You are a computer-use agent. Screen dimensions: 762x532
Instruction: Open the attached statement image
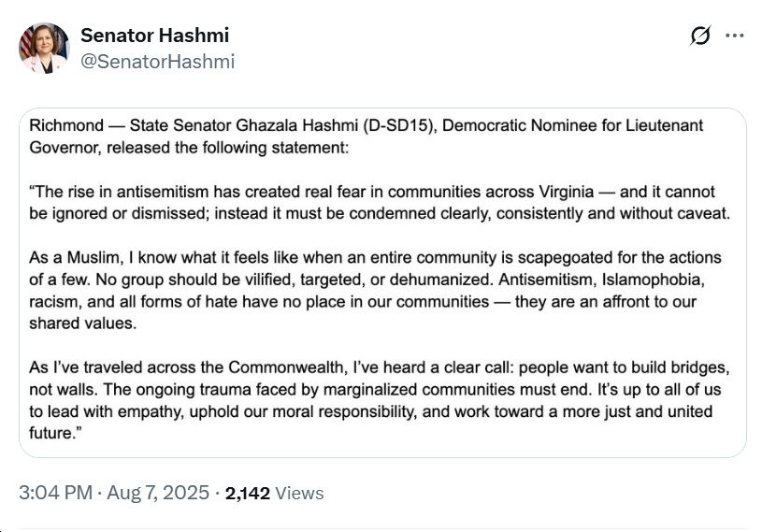tap(382, 282)
